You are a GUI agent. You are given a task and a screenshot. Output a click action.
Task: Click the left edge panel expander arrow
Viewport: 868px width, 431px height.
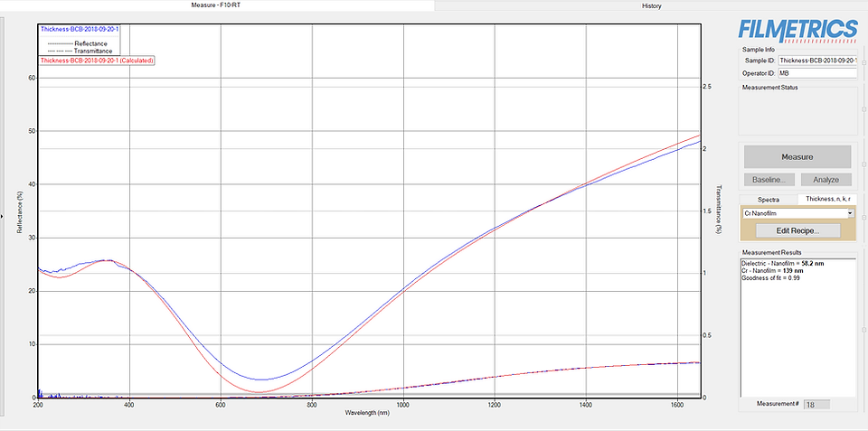2,216
